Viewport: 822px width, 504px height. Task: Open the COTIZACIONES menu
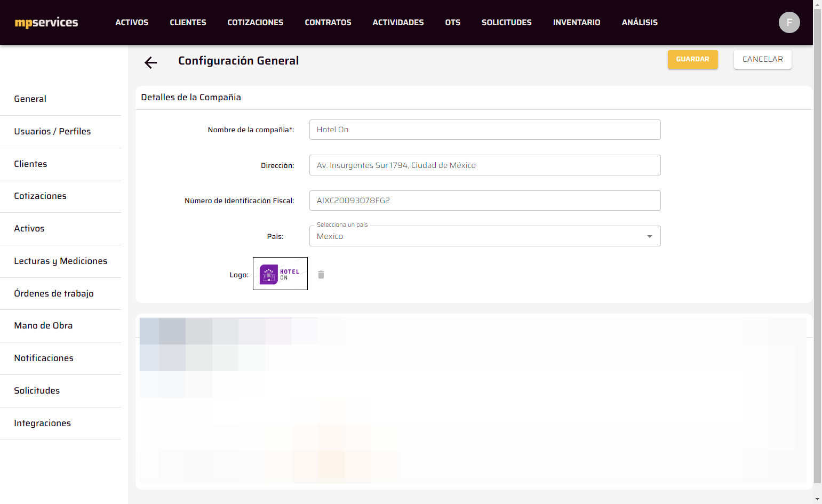click(256, 22)
